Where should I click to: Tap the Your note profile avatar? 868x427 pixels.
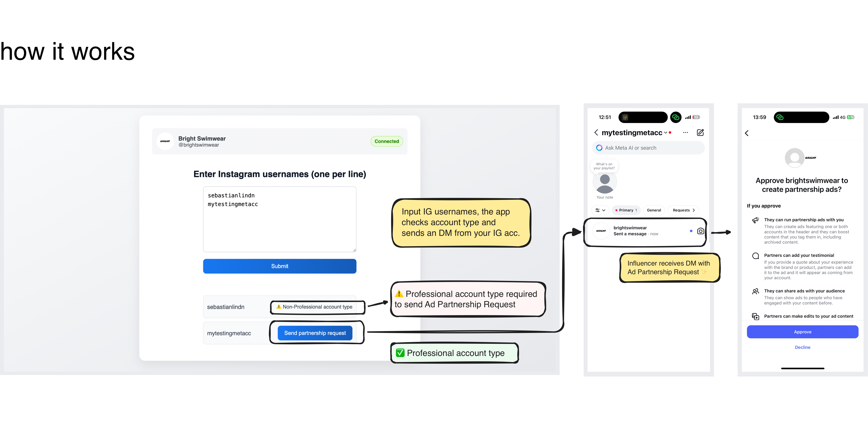pyautogui.click(x=605, y=182)
